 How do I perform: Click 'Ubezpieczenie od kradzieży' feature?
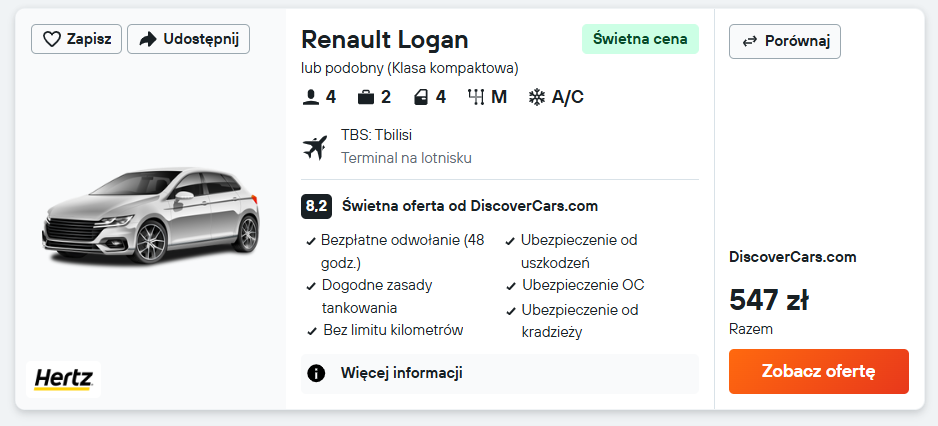point(580,321)
